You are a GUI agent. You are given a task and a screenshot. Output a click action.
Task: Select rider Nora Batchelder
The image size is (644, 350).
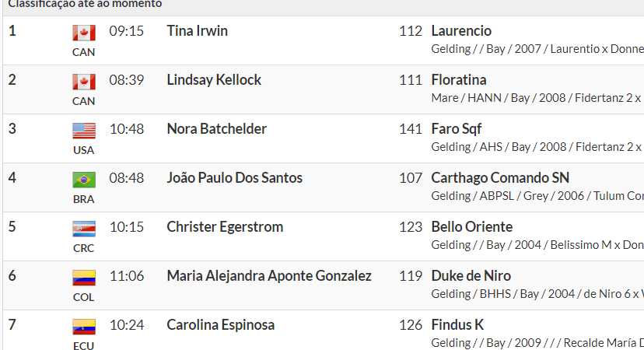tap(216, 129)
